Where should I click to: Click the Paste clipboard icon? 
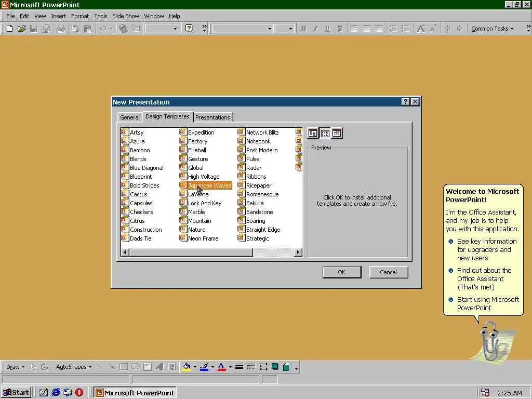click(x=87, y=29)
